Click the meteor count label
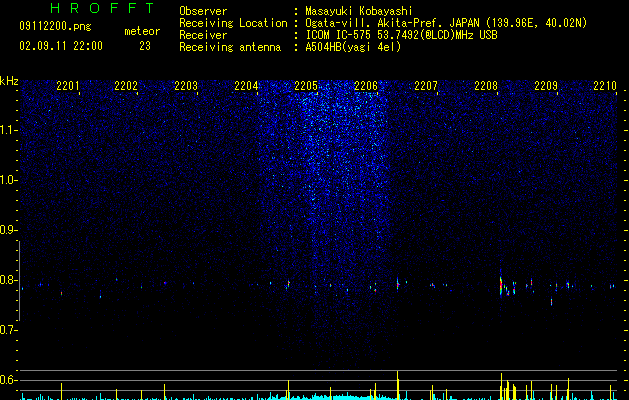Viewport: 629px width, 400px height. [142, 31]
